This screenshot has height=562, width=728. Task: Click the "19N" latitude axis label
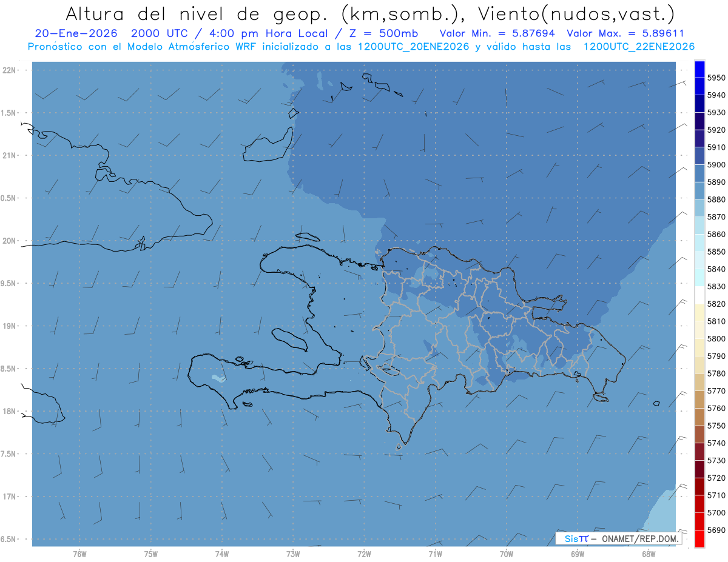[10, 326]
